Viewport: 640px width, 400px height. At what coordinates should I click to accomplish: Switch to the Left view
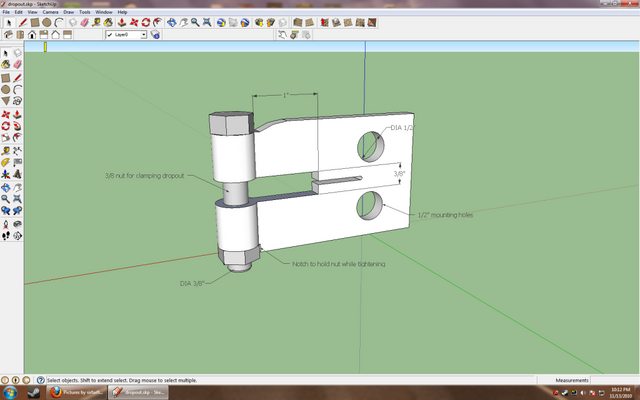67,35
